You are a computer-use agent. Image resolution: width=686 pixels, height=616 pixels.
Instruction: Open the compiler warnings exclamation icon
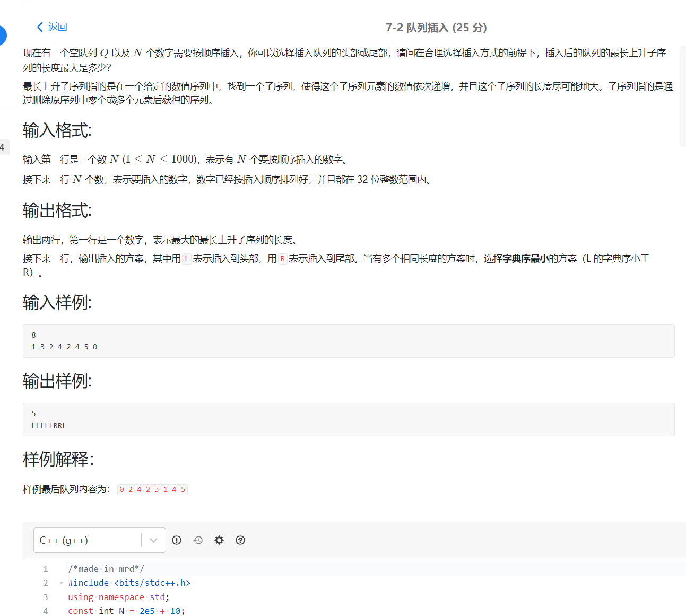pos(177,540)
